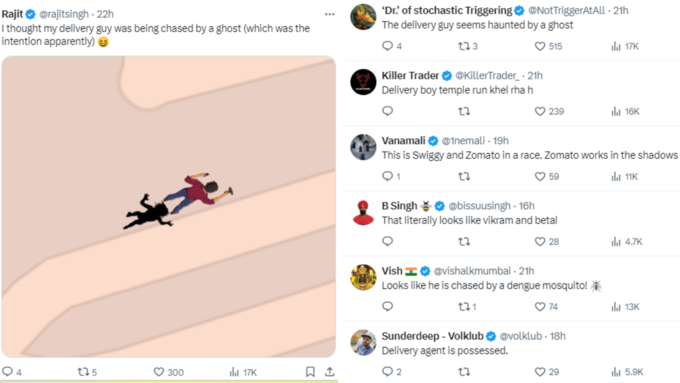The height and width of the screenshot is (383, 680).
Task: Open Vanamali's profile name link
Action: coord(403,141)
